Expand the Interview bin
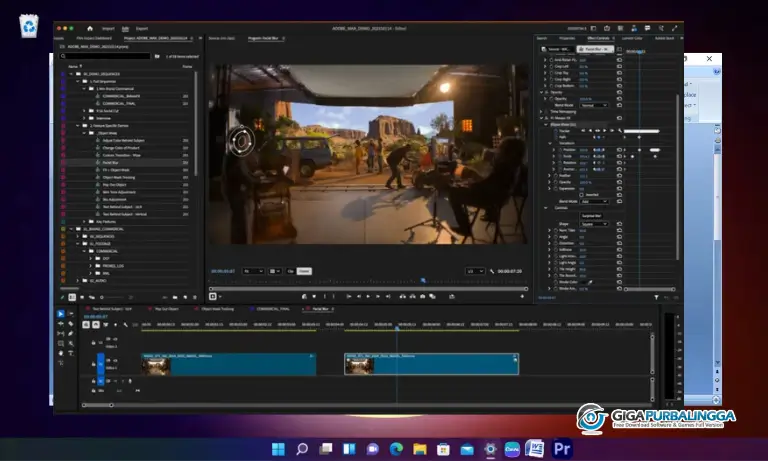 [x=84, y=119]
